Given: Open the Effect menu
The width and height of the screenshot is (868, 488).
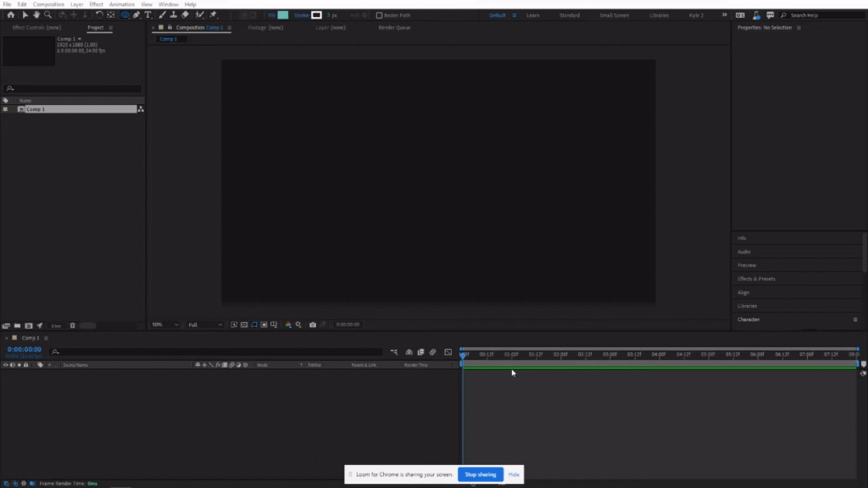Looking at the screenshot, I should pos(97,4).
